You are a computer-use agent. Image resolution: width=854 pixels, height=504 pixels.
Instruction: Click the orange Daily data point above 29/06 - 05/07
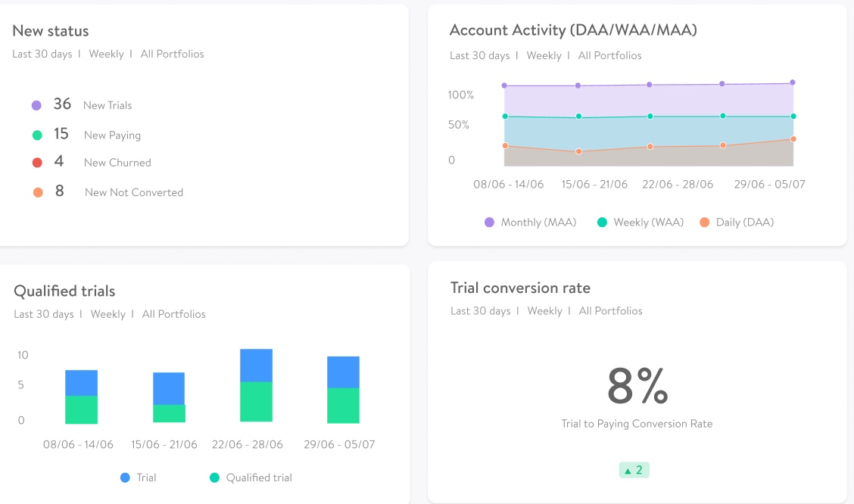(793, 139)
